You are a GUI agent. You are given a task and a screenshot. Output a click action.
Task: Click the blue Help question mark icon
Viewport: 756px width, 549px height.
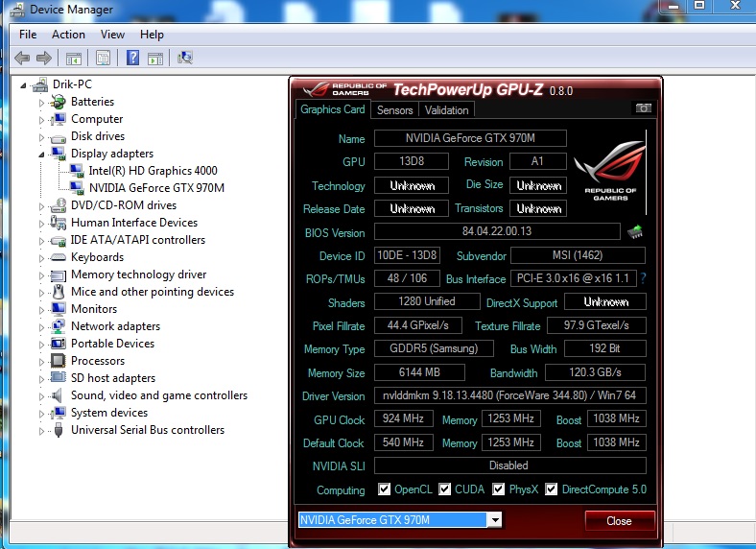coord(132,58)
